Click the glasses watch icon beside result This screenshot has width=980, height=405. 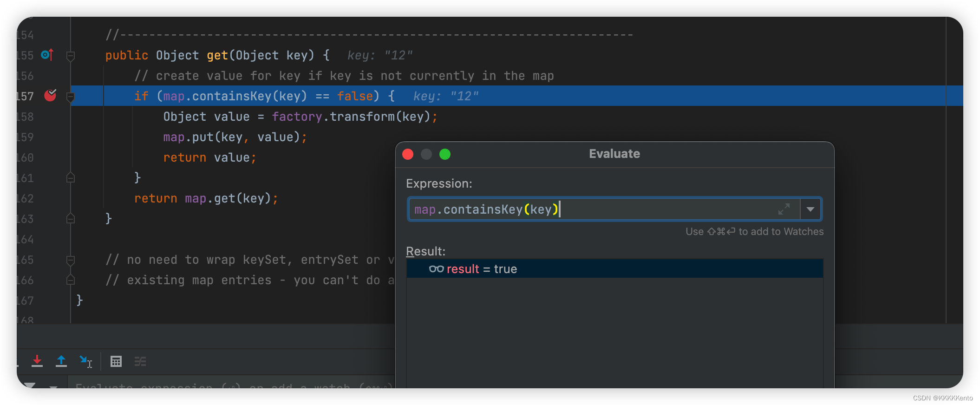point(436,269)
